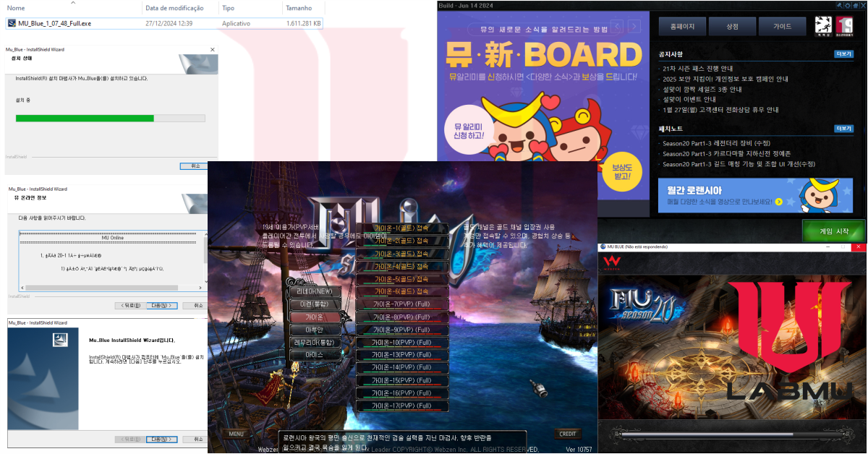Screen dimensions: 868x454
Task: Click the 월간 로랜시아 banner
Action: (754, 195)
